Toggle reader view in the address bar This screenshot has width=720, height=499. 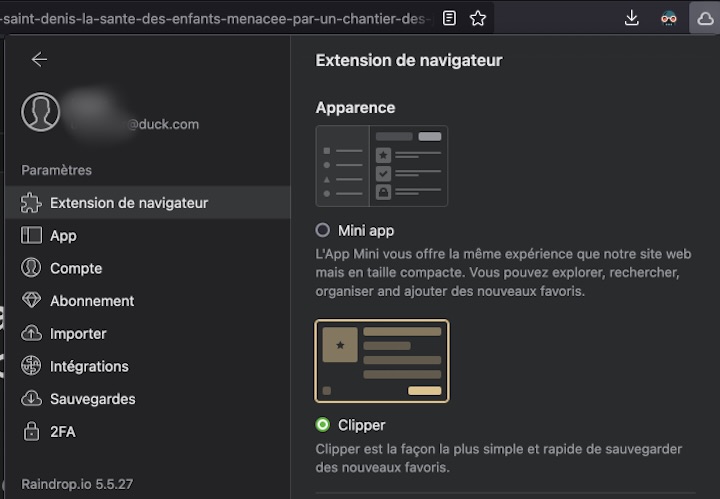pos(450,18)
